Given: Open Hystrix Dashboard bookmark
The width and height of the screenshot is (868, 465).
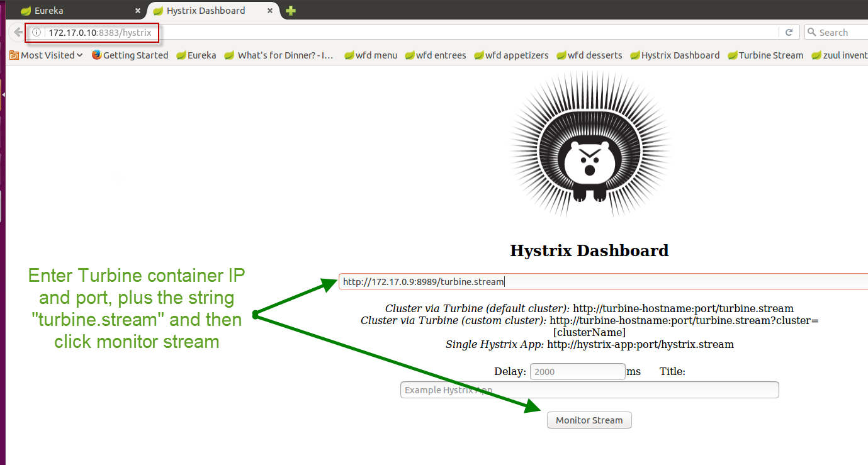Looking at the screenshot, I should pos(675,55).
